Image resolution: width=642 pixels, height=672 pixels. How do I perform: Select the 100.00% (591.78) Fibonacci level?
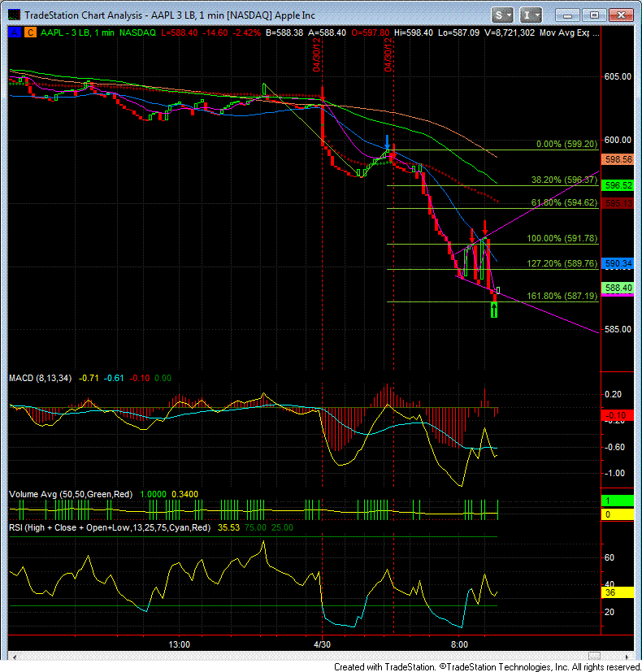(562, 238)
